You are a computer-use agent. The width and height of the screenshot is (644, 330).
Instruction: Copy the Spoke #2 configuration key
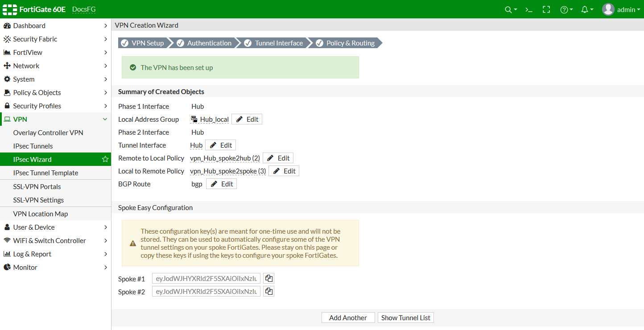(x=268, y=291)
